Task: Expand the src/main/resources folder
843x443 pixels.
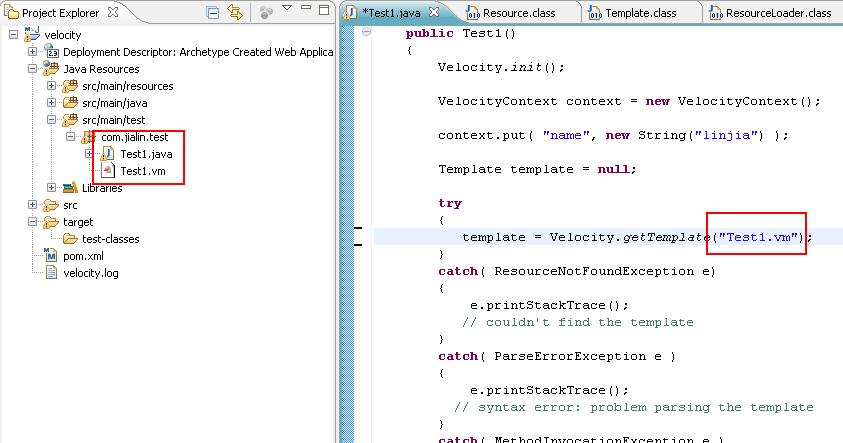Action: pyautogui.click(x=51, y=85)
